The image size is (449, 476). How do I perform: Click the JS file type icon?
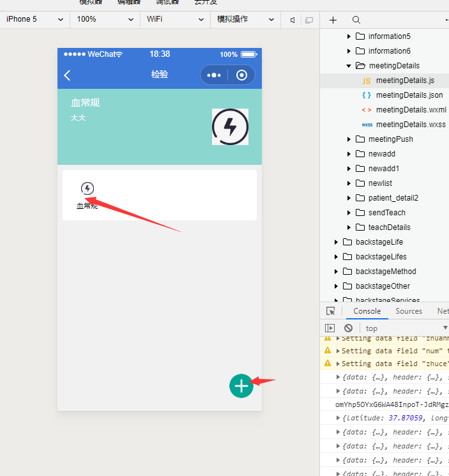click(367, 81)
